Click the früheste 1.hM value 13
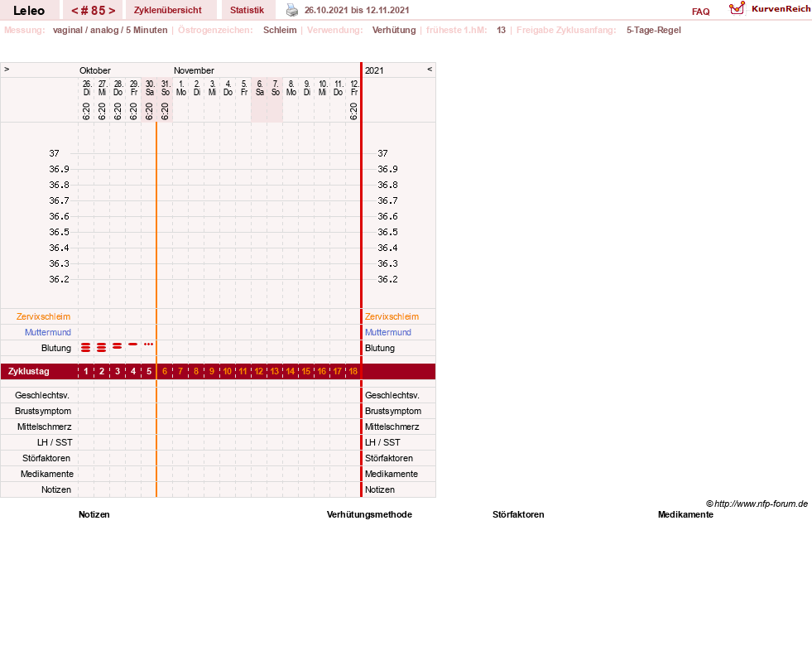This screenshot has width=812, height=646. 502,30
